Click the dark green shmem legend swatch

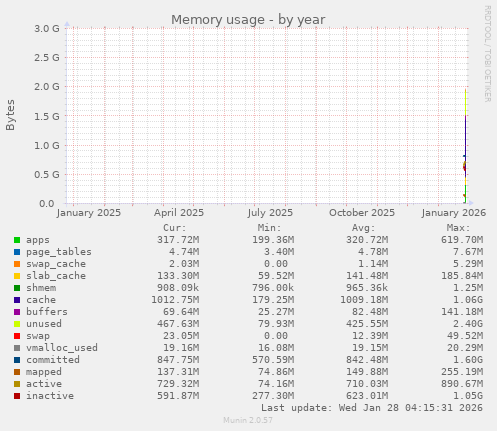coord(17,288)
